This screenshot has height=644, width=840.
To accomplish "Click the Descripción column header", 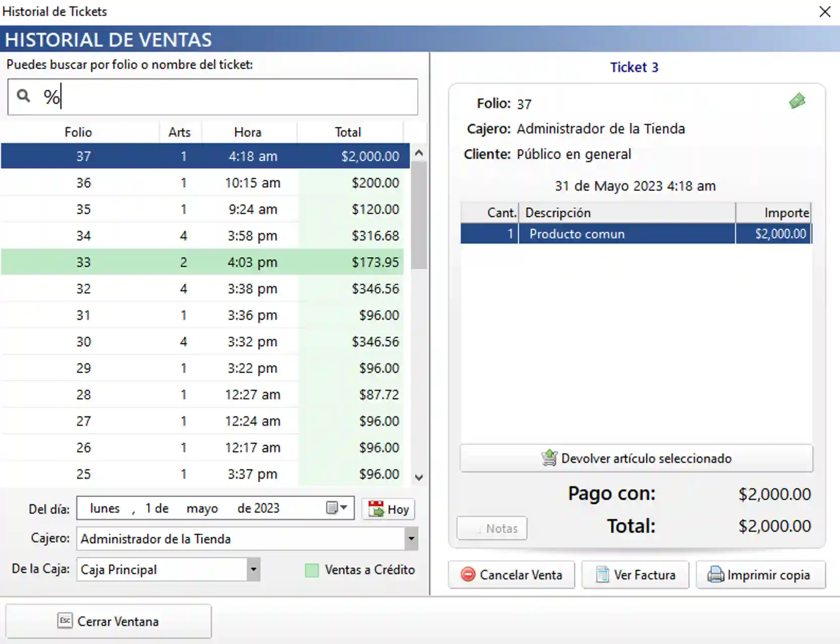I will (627, 213).
